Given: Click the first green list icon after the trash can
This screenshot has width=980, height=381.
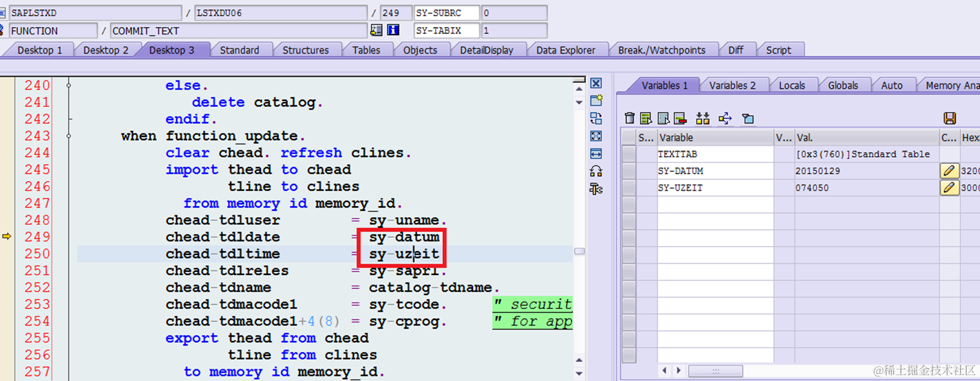Looking at the screenshot, I should [x=646, y=118].
